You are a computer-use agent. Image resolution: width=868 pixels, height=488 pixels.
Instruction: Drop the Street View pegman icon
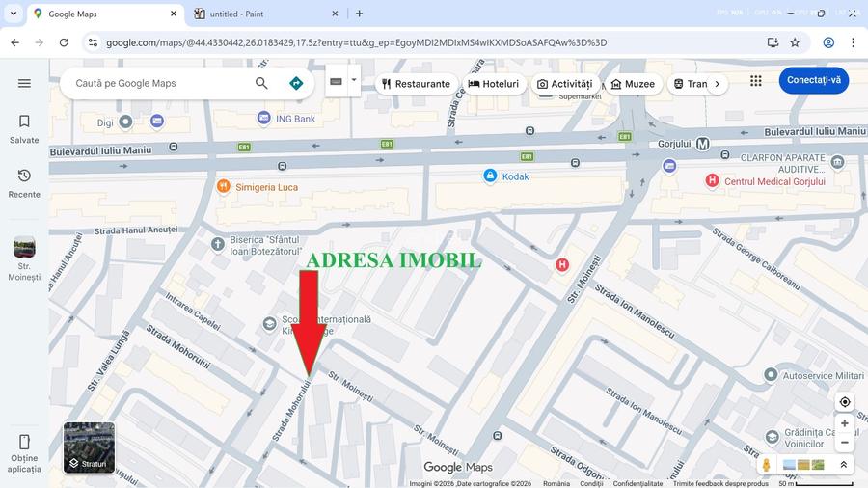click(x=766, y=465)
